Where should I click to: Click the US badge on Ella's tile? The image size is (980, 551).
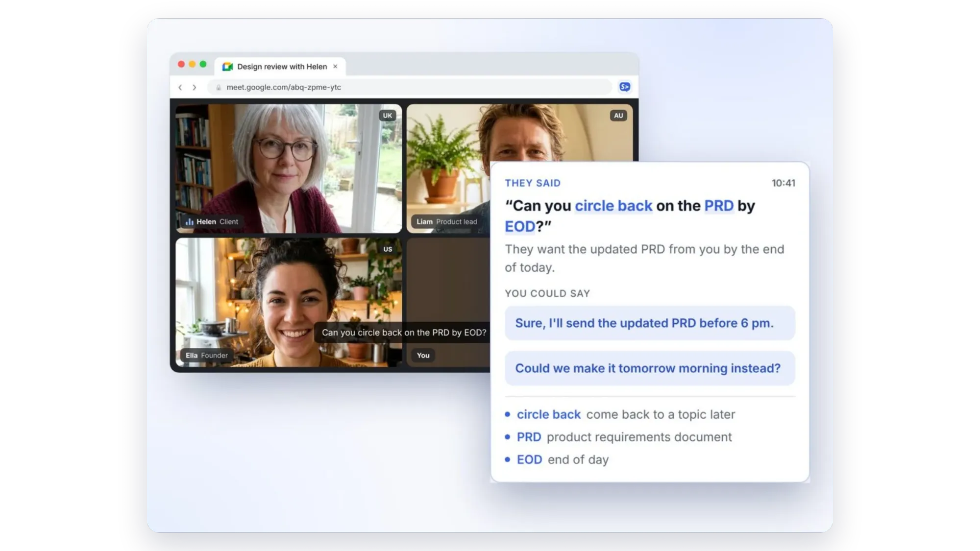point(388,249)
